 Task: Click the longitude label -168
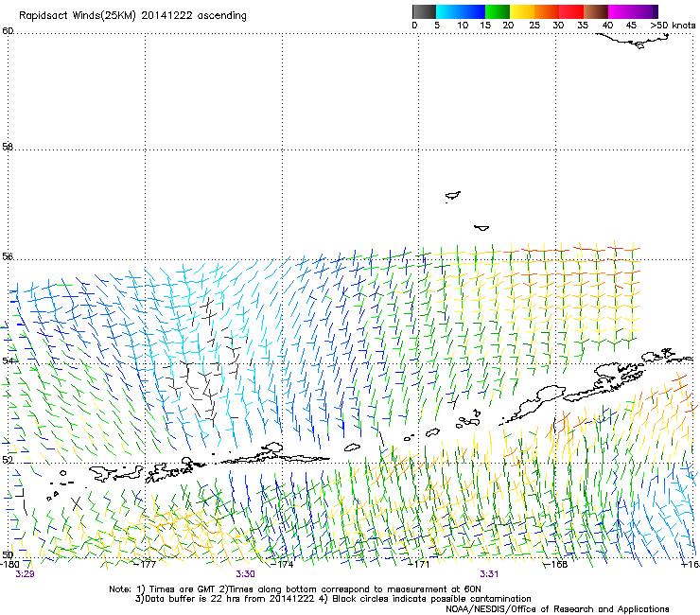(x=556, y=564)
